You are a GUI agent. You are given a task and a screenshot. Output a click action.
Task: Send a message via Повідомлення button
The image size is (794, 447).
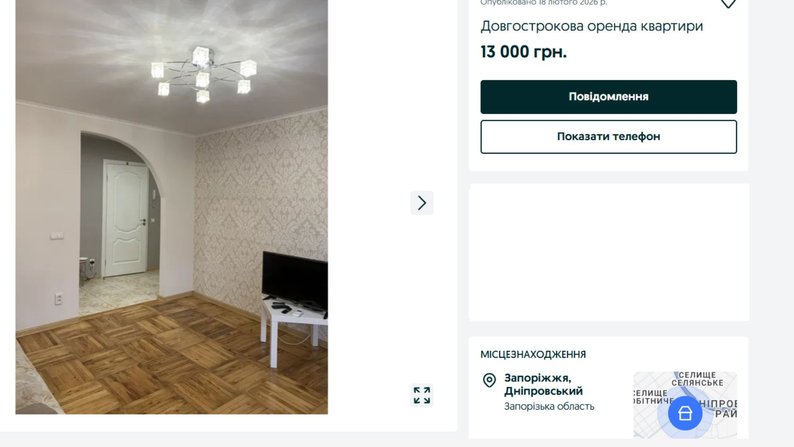point(609,97)
